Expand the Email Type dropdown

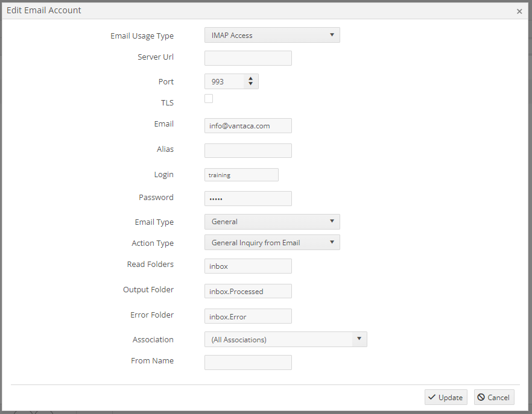coord(272,222)
